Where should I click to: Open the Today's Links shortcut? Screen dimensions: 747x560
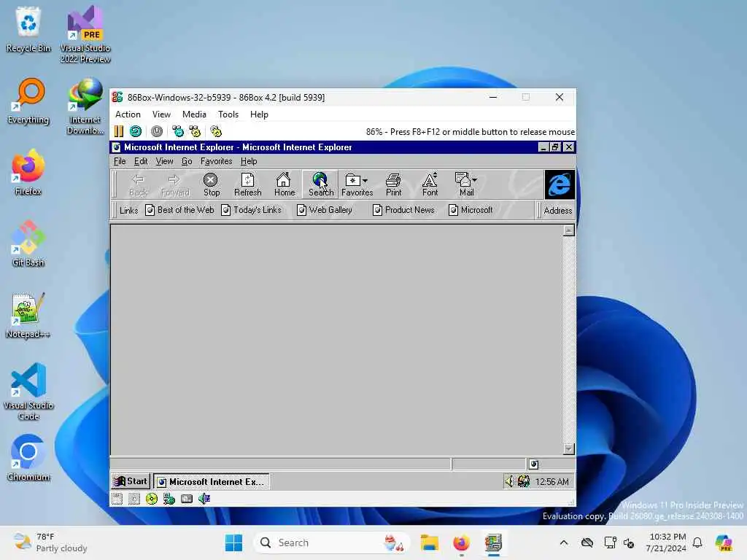coord(251,210)
